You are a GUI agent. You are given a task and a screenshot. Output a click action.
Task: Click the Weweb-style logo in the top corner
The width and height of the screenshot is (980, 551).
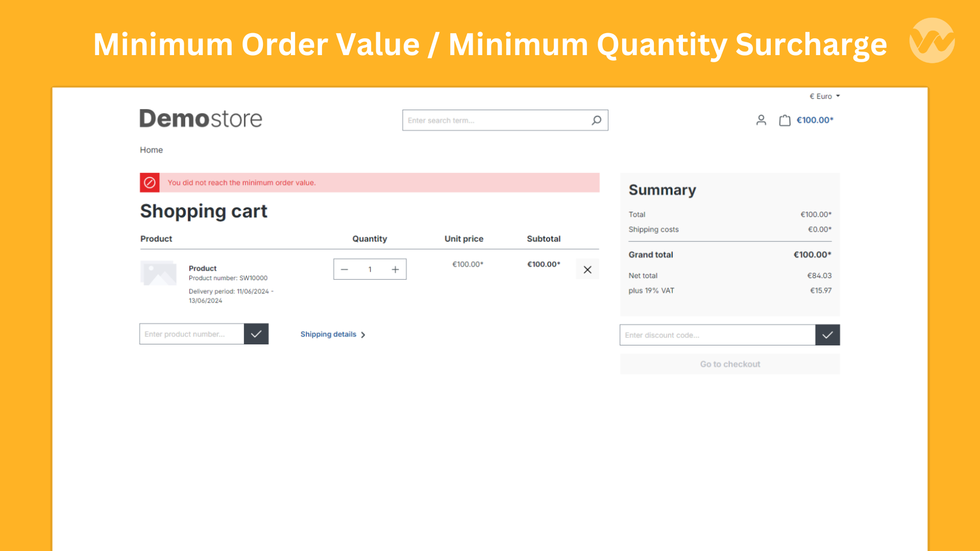[932, 40]
